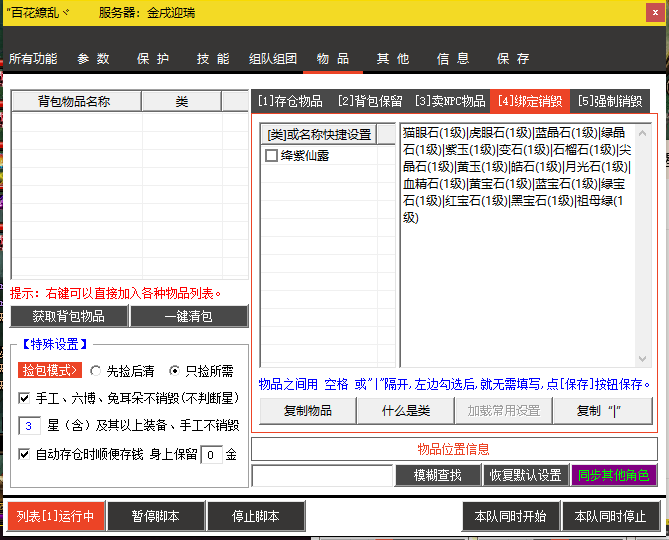Click the 模糊查找 button
669x540 pixels.
pos(438,475)
